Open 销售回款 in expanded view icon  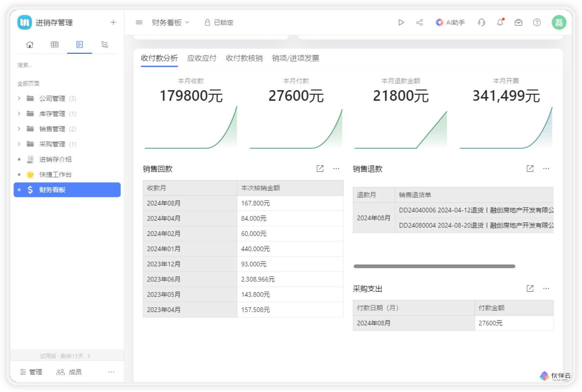pos(320,169)
